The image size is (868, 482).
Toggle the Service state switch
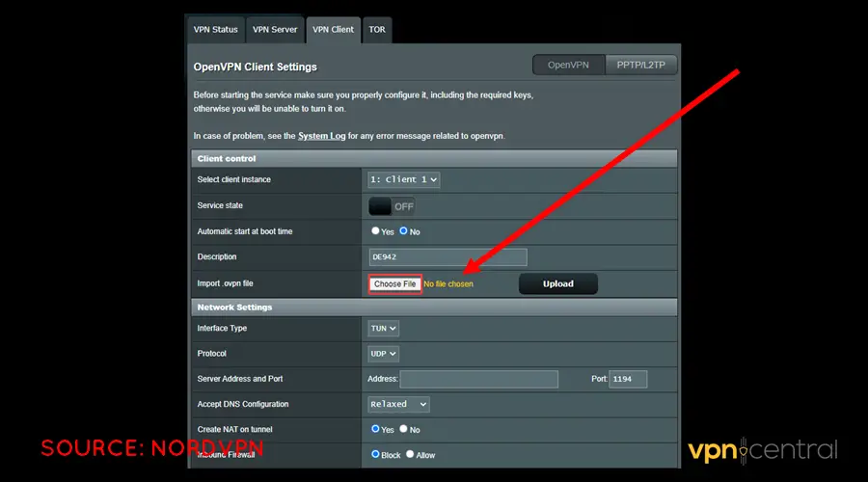tap(392, 206)
